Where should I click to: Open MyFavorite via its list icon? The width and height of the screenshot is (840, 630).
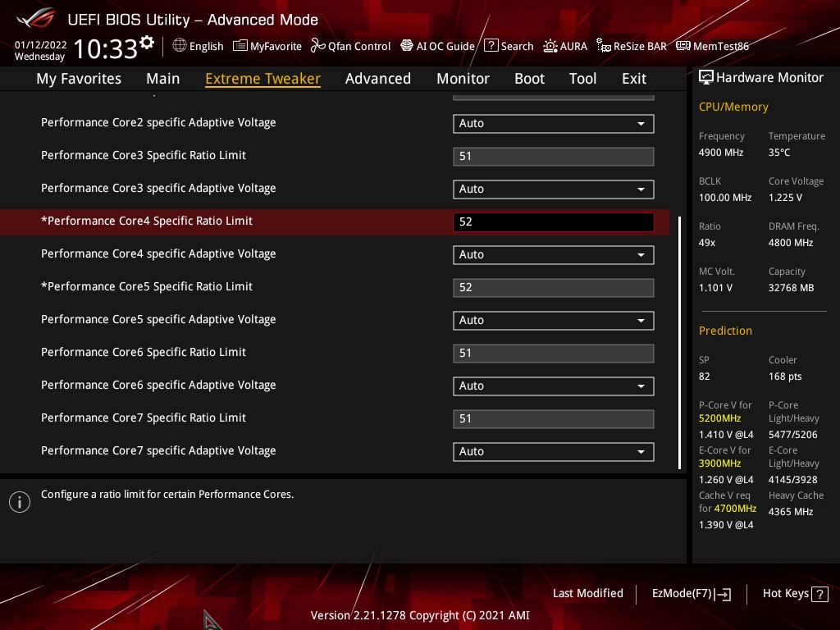click(x=240, y=46)
